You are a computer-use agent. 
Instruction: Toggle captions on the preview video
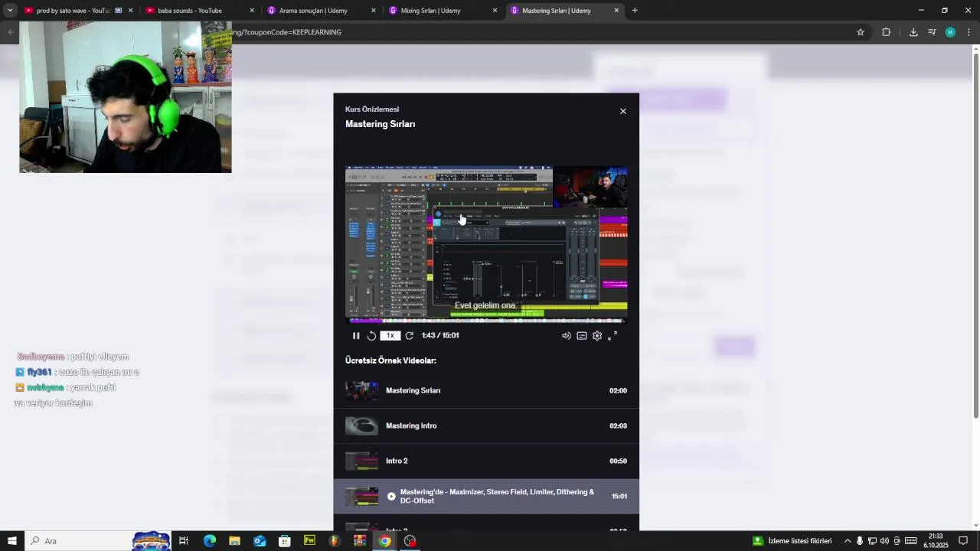point(582,336)
